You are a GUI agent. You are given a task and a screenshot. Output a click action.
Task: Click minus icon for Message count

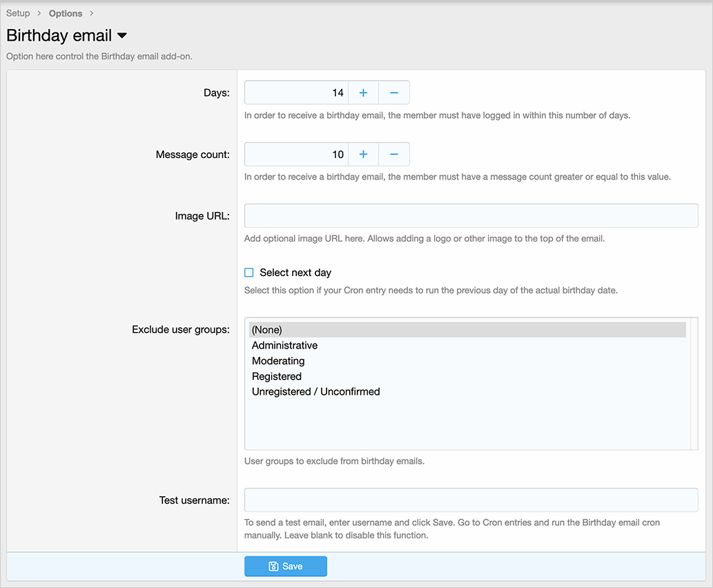(x=393, y=155)
